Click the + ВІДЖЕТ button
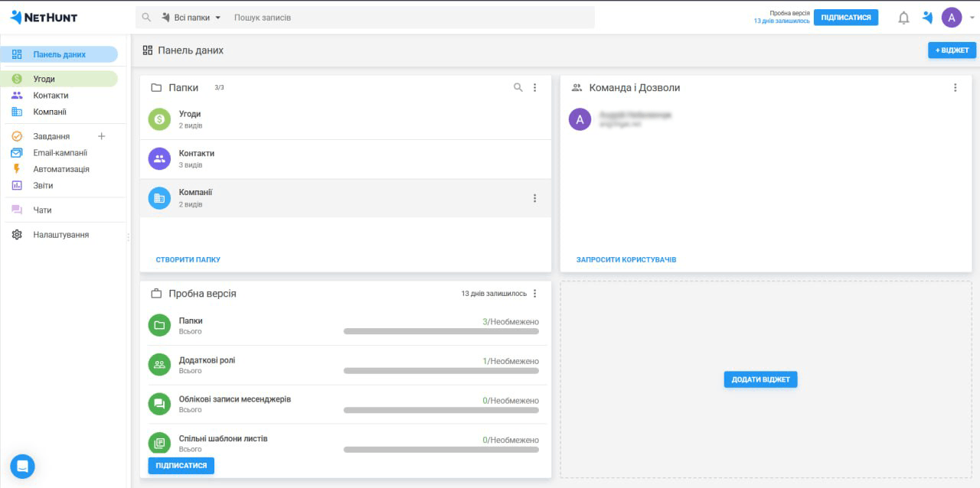The image size is (980, 488). pos(952,50)
